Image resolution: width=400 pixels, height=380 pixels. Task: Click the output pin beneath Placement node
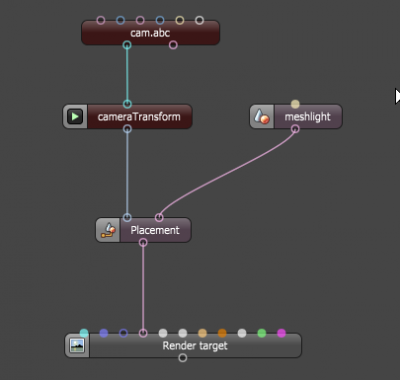pyautogui.click(x=143, y=243)
